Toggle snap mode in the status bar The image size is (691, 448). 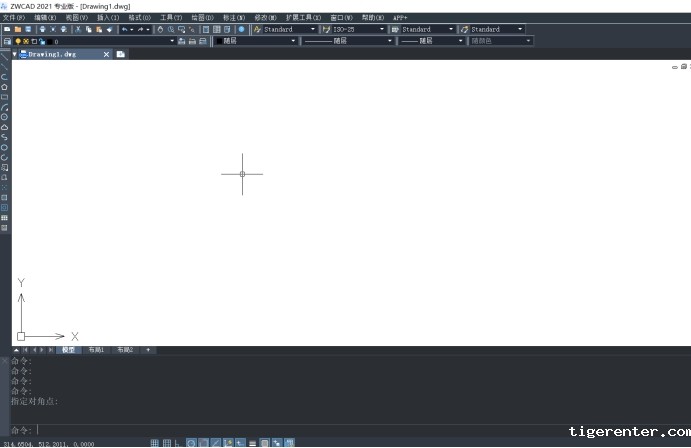(x=154, y=442)
